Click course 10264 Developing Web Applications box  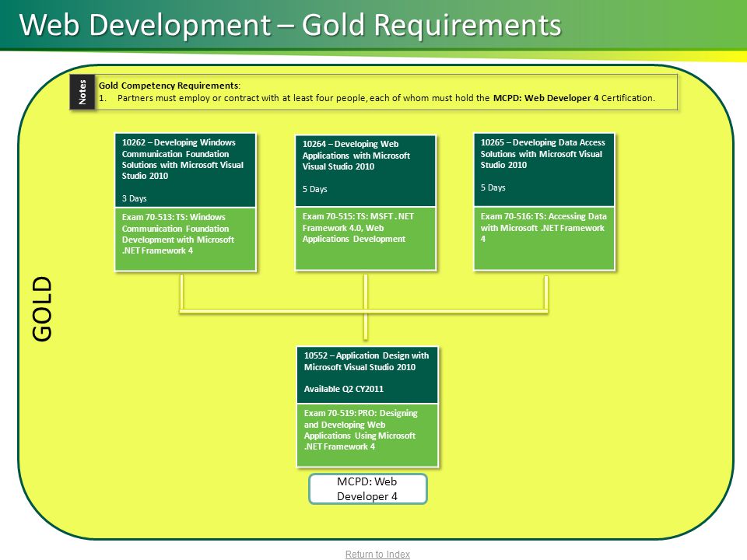tap(366, 171)
